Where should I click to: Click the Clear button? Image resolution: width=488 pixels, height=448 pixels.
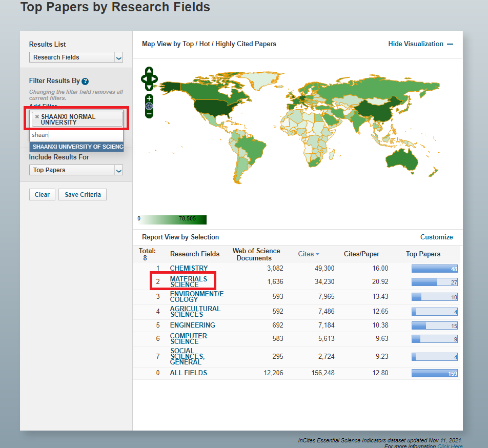click(42, 195)
